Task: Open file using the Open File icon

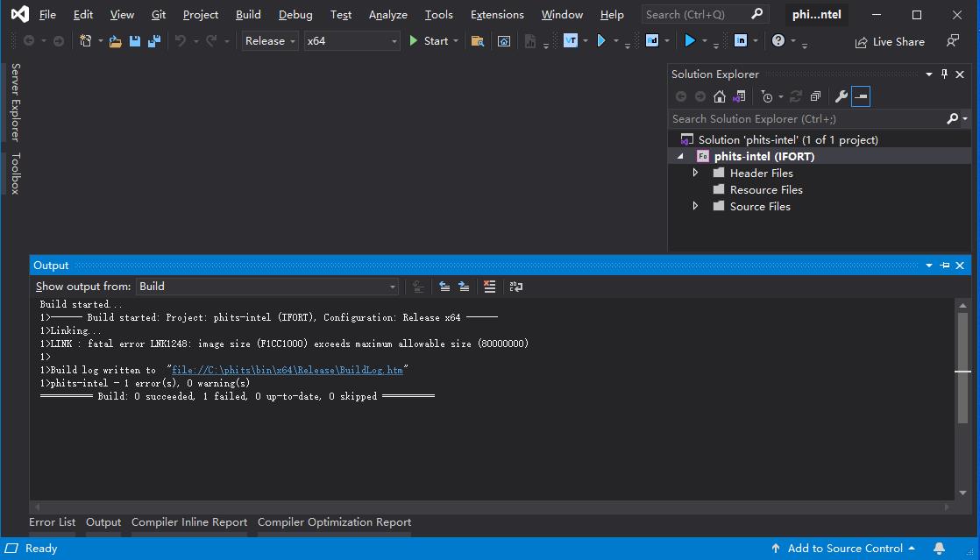Action: 115,41
